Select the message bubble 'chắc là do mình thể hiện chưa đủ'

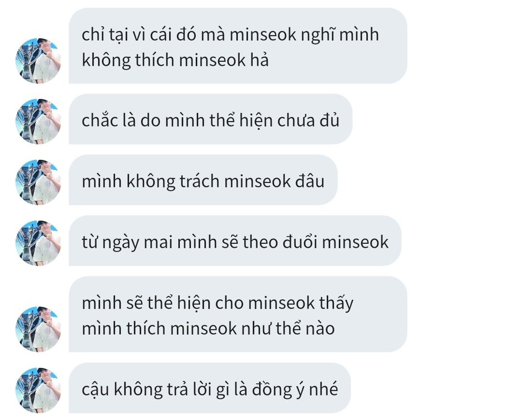pos(210,119)
